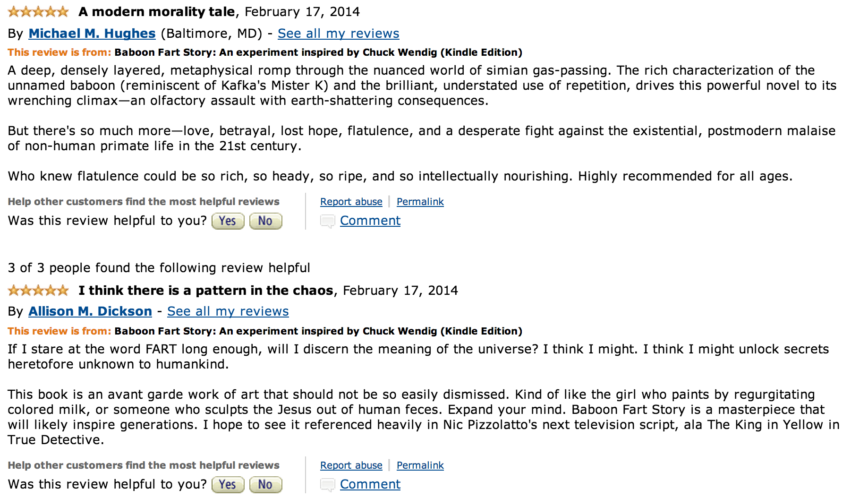Click 'I think there is a pattern' title
868x498 pixels.
(x=205, y=290)
